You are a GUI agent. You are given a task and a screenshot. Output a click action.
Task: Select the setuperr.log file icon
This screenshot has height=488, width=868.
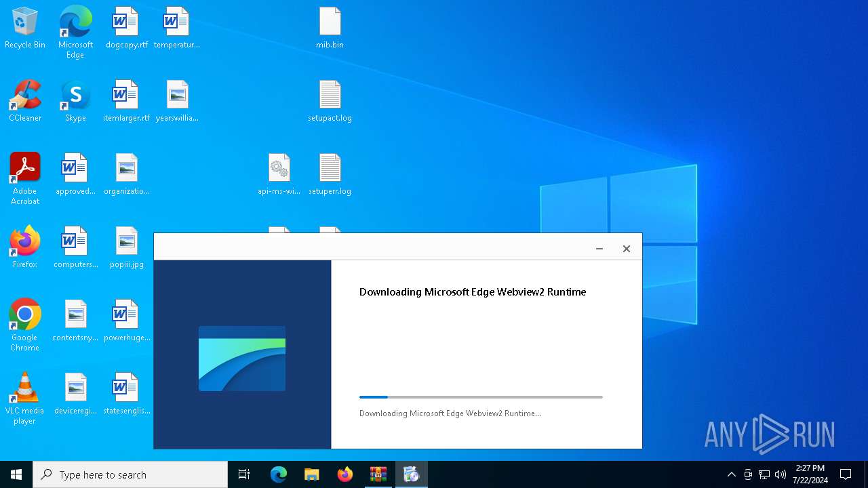tap(330, 175)
